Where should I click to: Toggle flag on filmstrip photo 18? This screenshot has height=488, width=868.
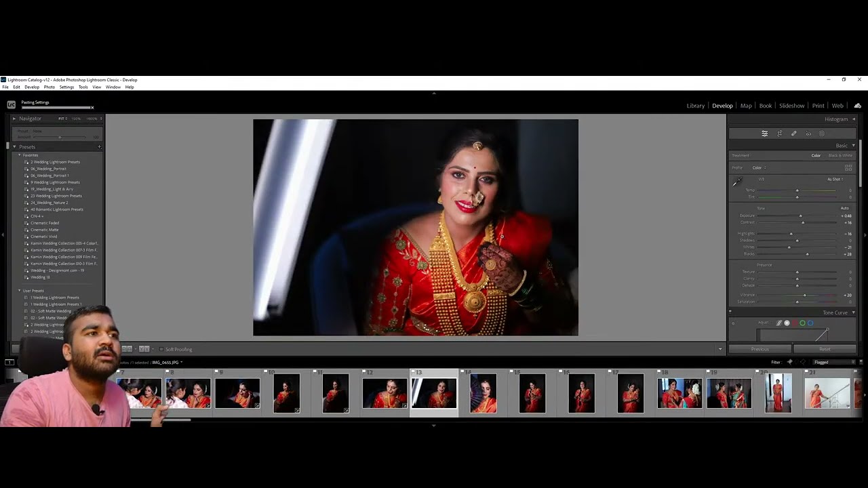coord(658,372)
